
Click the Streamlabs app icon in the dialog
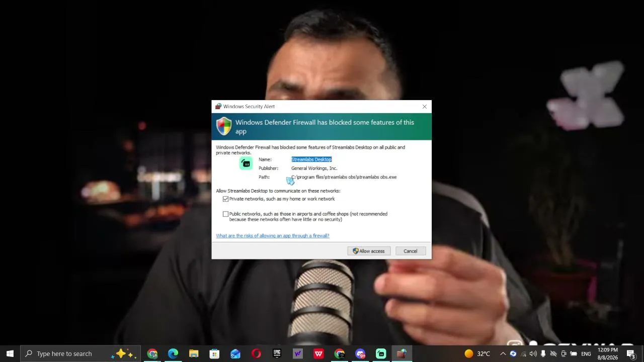coord(246,163)
